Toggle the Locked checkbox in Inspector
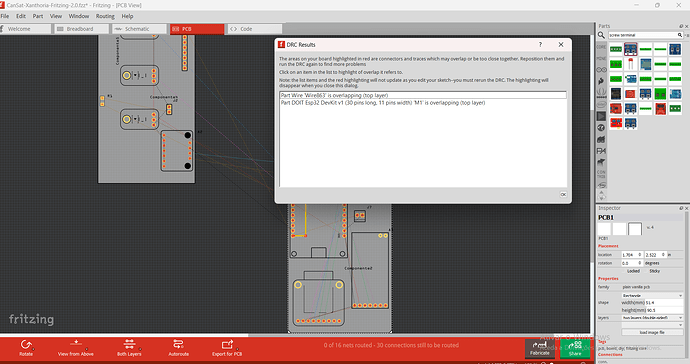This screenshot has height=364, width=690. (625, 271)
